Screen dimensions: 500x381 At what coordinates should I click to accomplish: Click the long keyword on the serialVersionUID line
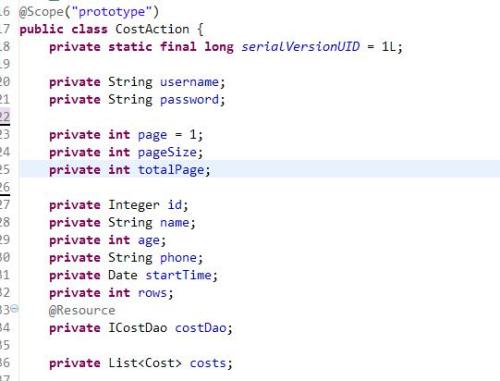(219, 47)
